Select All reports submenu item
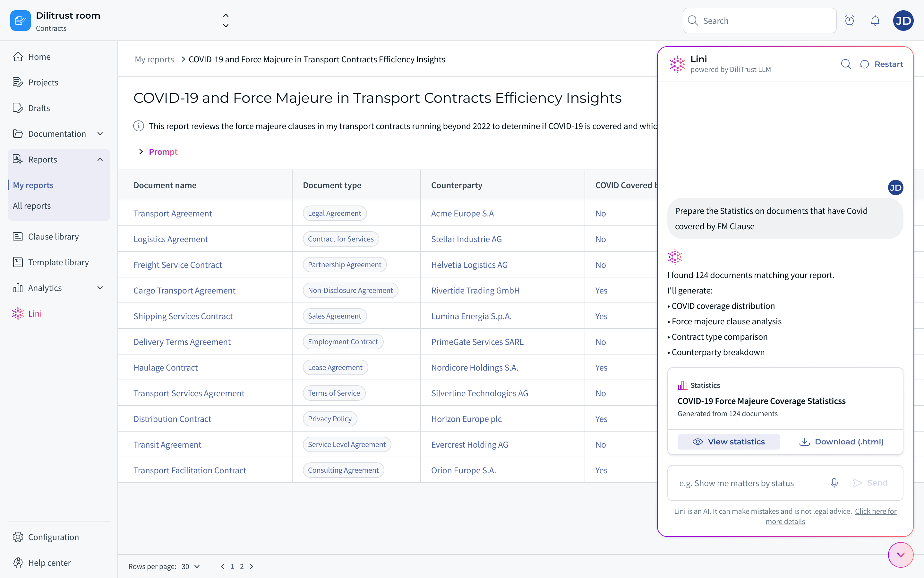 pos(32,206)
